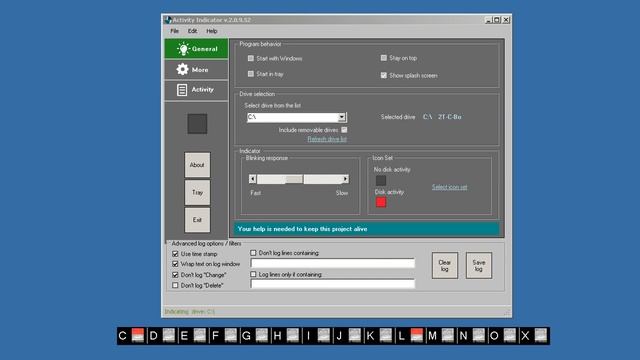Click drive H indicator icon in strip
The width and height of the screenshot is (640, 360).
(293, 336)
